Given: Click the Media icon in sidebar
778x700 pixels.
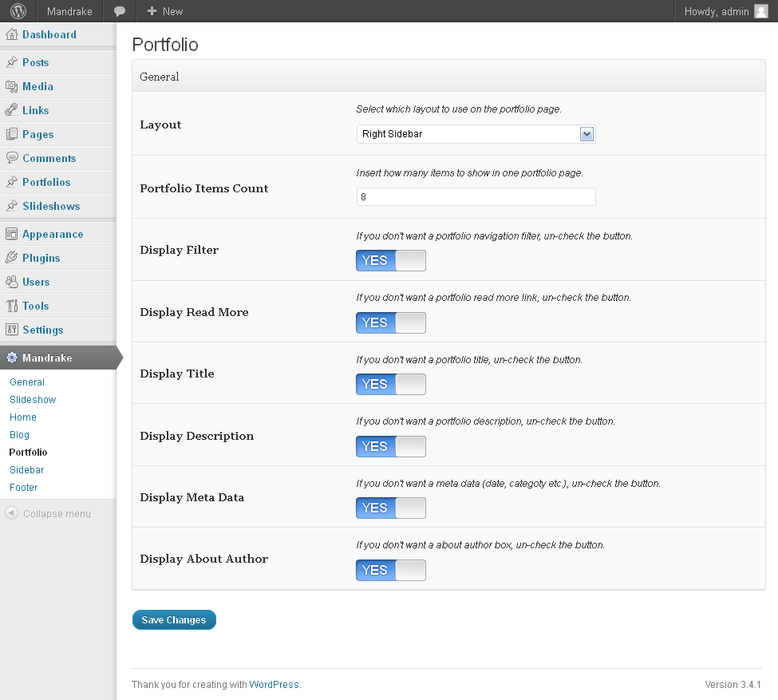Looking at the screenshot, I should click(12, 87).
